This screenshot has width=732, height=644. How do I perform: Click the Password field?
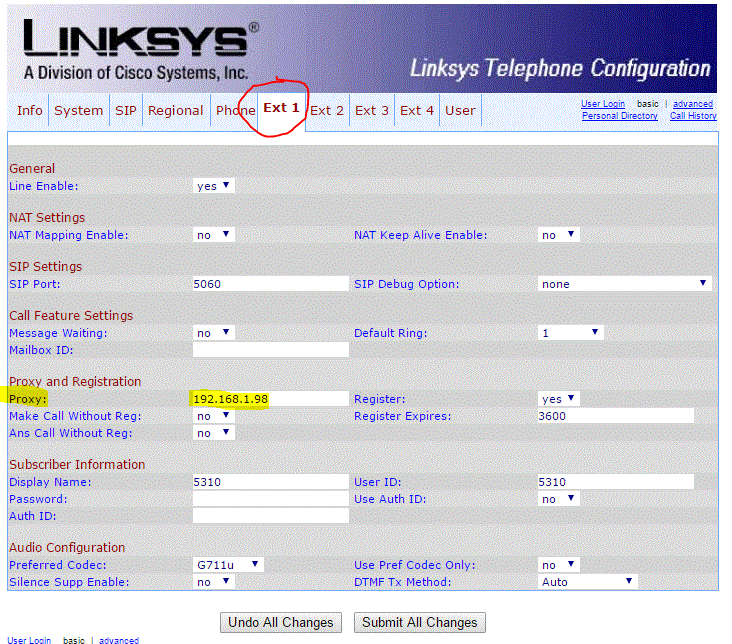click(x=270, y=499)
